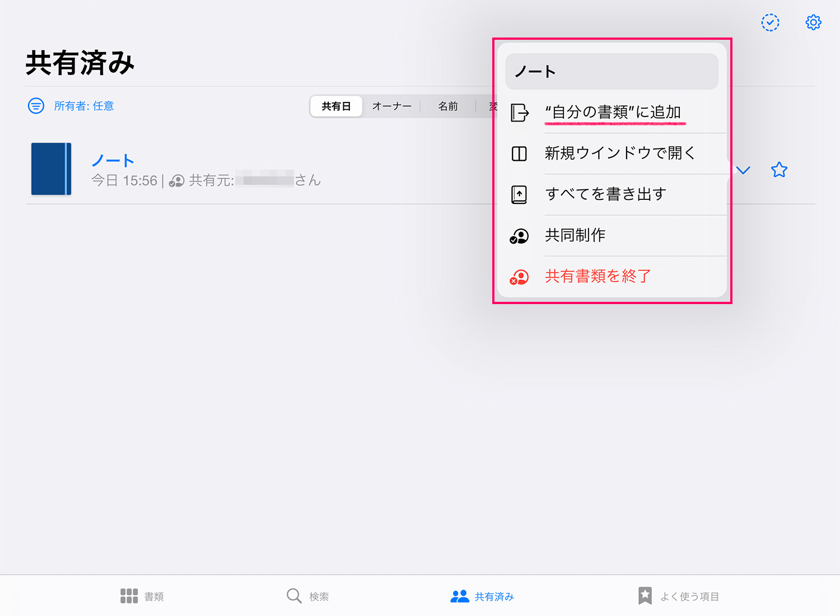Tap the export-all page icon
The image size is (840, 616).
click(x=519, y=194)
